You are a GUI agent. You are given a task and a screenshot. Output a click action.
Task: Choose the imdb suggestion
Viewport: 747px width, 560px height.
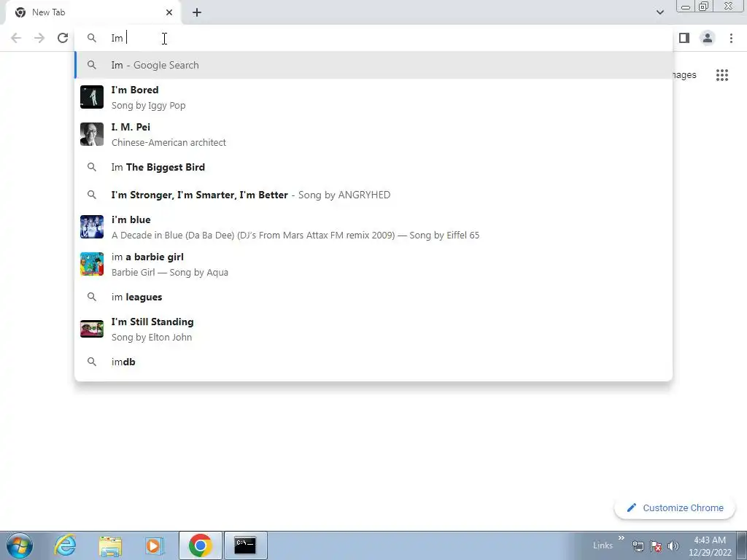[373, 362]
